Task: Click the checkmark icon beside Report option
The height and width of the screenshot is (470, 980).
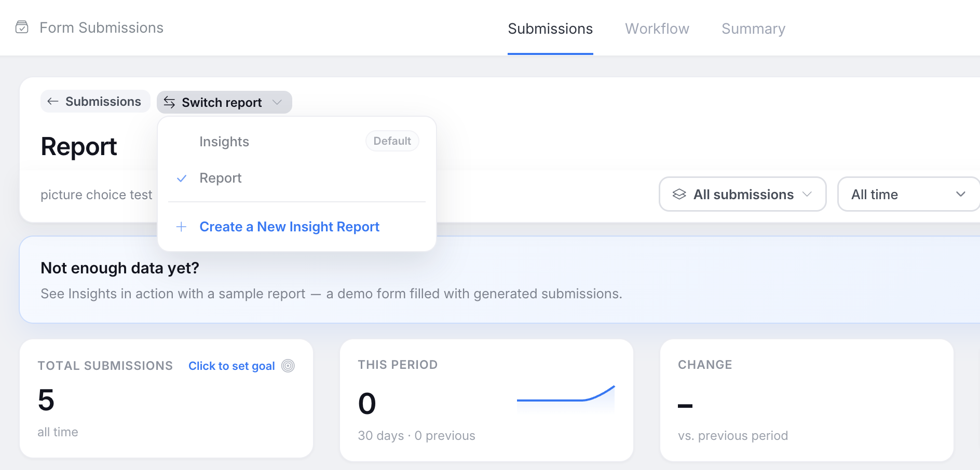Action: [182, 178]
